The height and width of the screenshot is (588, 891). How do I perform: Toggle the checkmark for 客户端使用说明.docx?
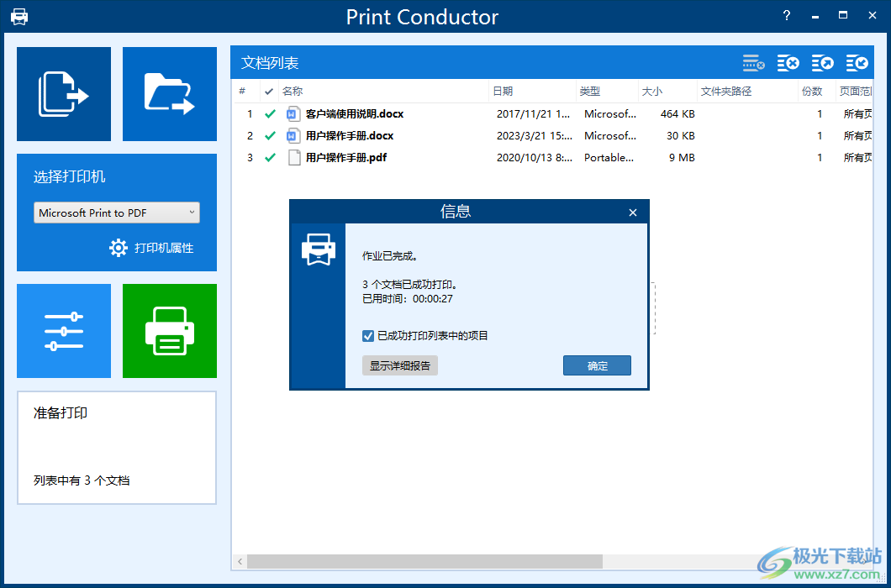click(270, 114)
